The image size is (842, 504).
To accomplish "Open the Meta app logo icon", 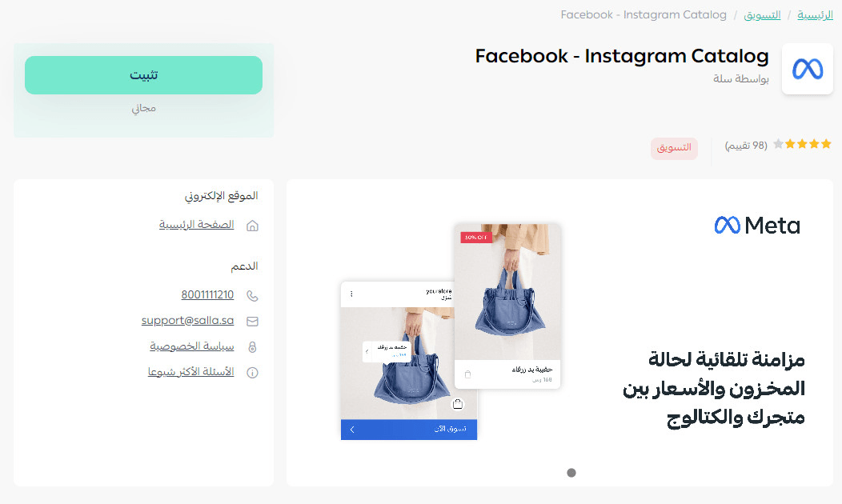I will [807, 70].
